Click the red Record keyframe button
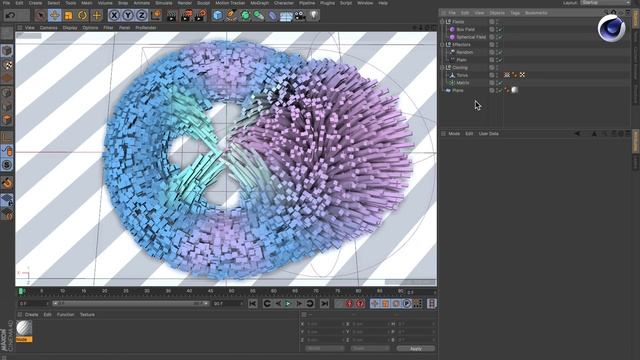 [349, 303]
